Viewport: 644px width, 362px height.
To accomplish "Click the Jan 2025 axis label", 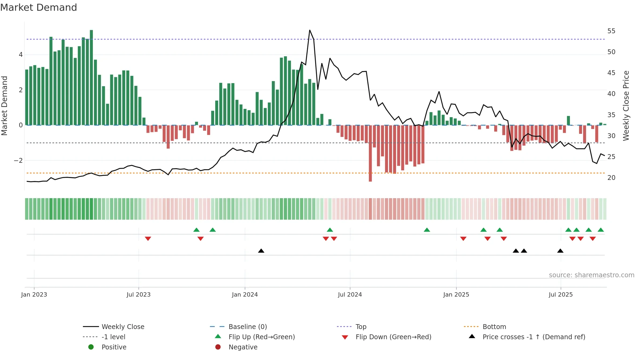I will (x=456, y=294).
